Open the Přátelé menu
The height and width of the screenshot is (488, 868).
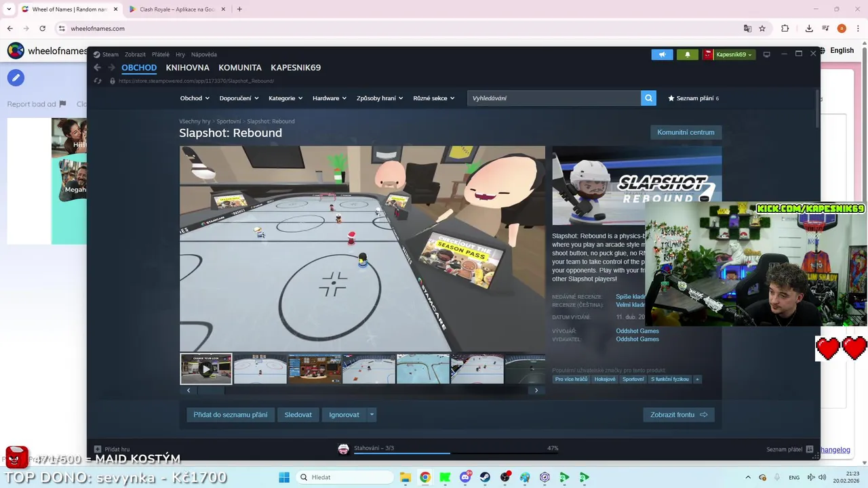(x=161, y=54)
